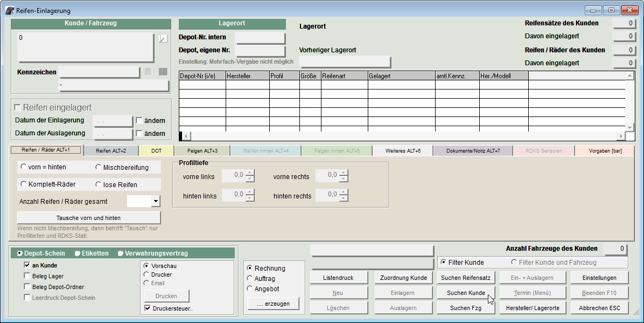Enable ändern for Datum der Auslagerung

pyautogui.click(x=139, y=133)
